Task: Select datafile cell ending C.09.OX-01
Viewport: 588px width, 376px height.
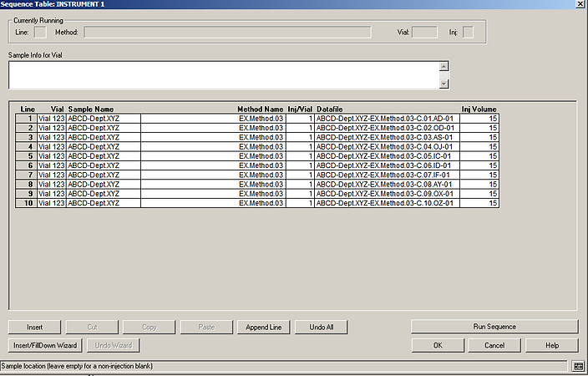Action: coord(387,194)
